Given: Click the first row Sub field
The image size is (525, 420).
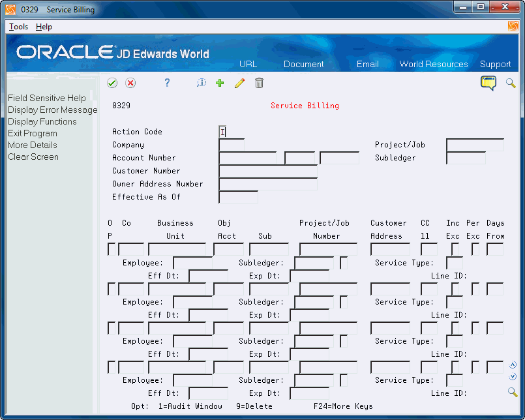Looking at the screenshot, I should click(x=269, y=249).
